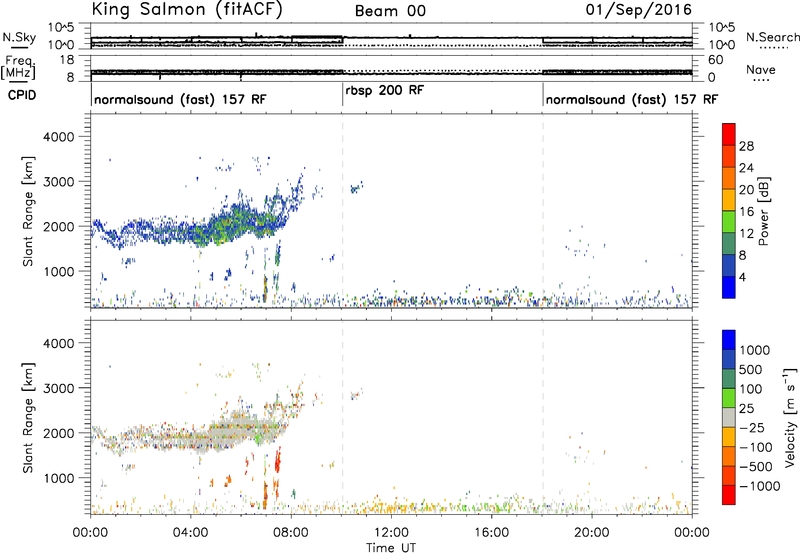Click the date '01/Sep/2016'

(639, 10)
